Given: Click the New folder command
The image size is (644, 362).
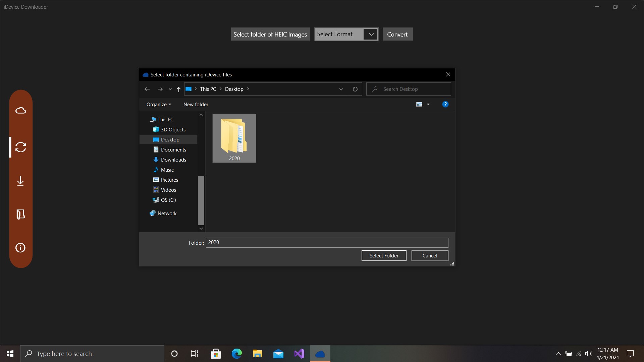Looking at the screenshot, I should coord(196,105).
